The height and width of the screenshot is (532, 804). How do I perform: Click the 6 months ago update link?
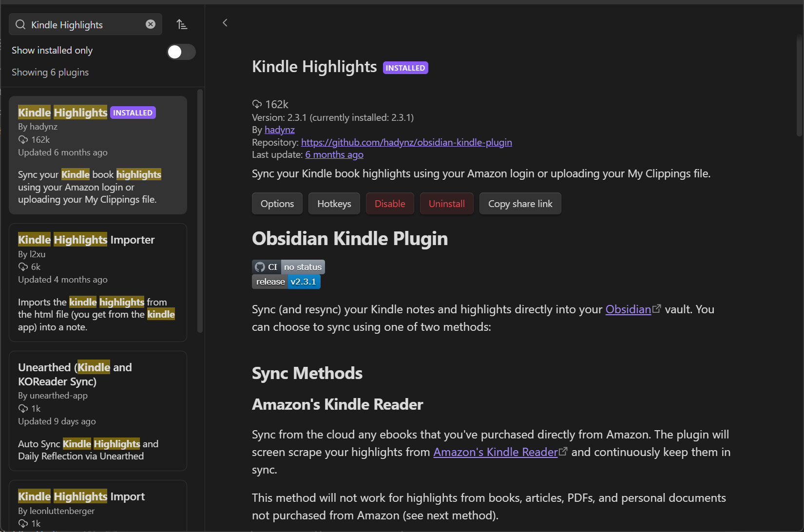pos(334,154)
